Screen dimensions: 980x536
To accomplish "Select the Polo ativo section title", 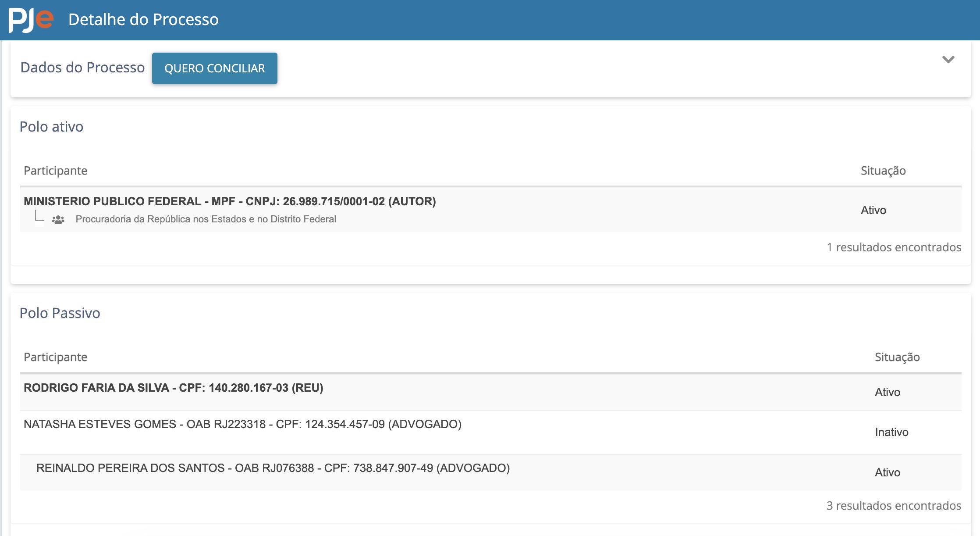I will pos(51,127).
